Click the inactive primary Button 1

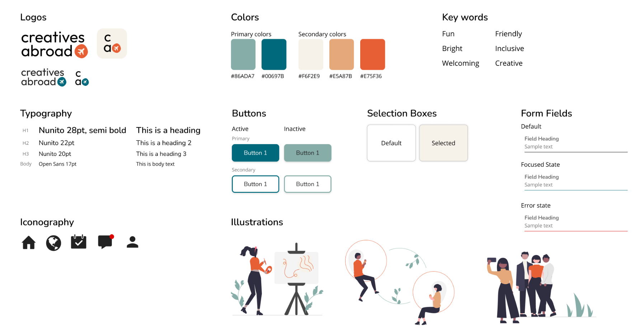click(x=307, y=153)
